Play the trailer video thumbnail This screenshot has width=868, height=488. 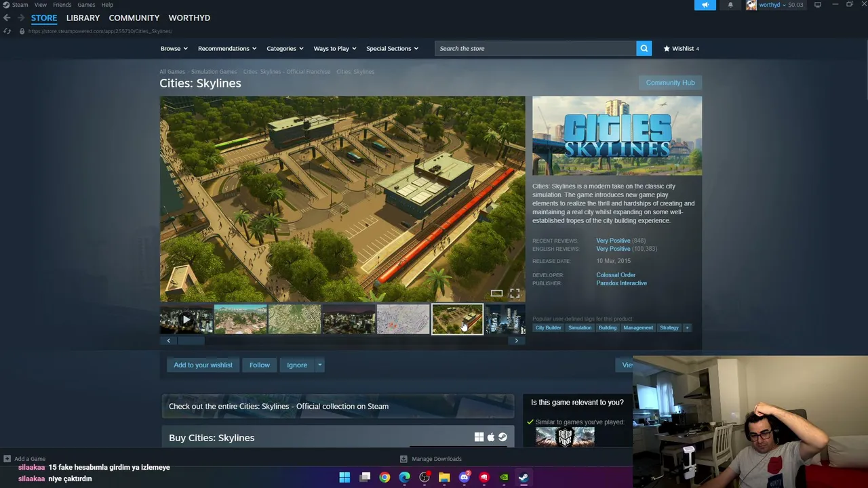click(186, 319)
